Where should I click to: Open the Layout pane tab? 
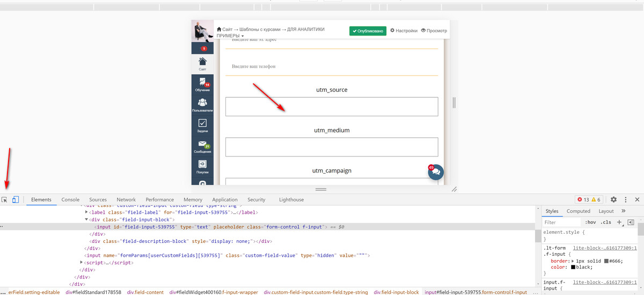606,211
